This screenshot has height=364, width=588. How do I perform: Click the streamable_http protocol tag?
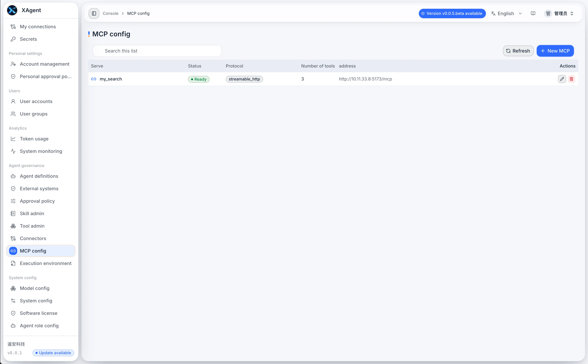[x=244, y=79]
